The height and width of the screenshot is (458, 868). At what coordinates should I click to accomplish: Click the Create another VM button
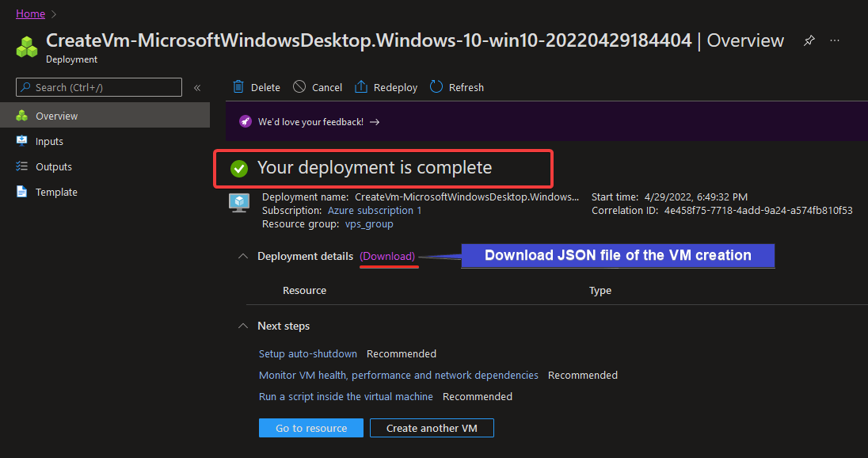click(432, 428)
